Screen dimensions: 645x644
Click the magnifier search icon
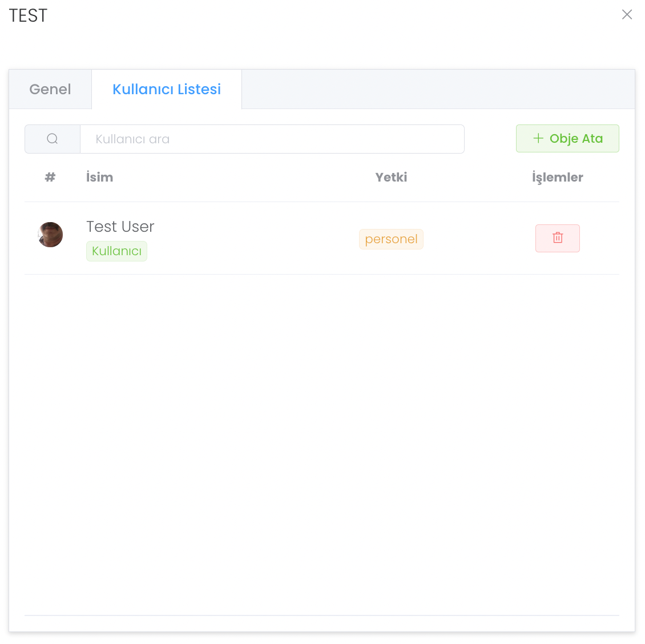pos(53,139)
